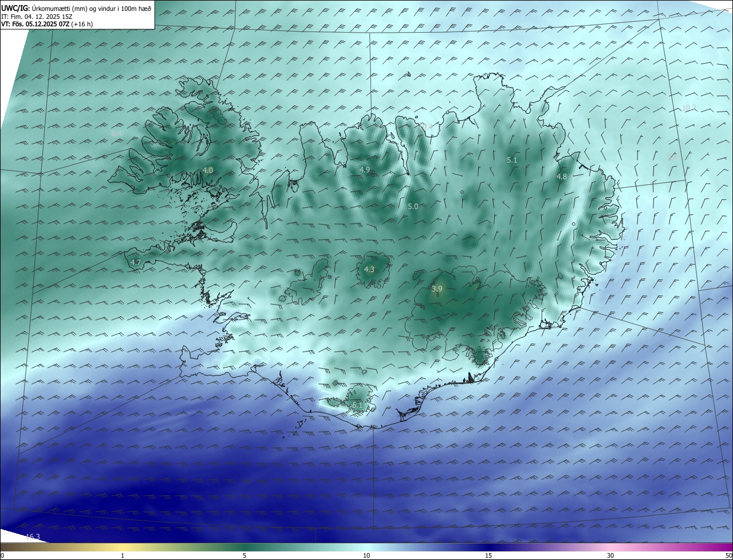This screenshot has height=560, width=733.
Task: Click the 4.3 value on Hofsjökull glacier
Action: (369, 269)
